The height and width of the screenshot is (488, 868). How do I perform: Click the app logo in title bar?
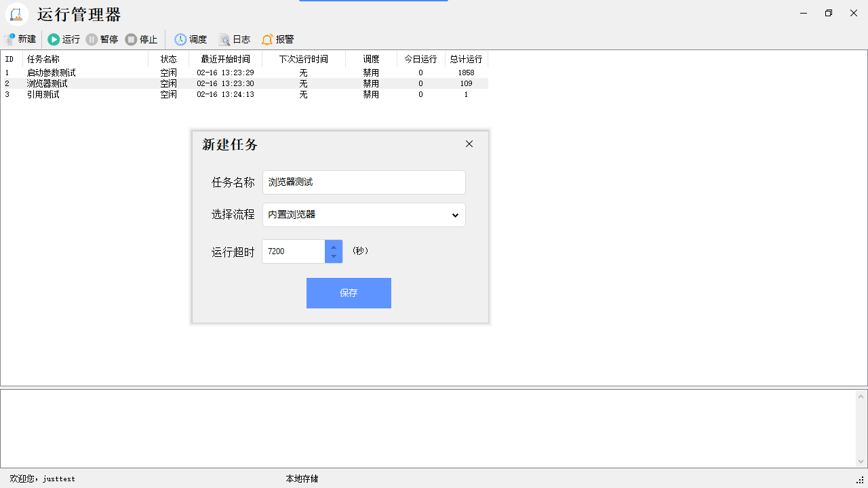tap(17, 14)
